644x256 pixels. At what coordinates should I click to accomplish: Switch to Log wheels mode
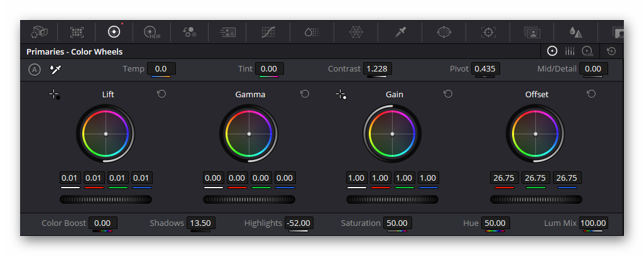coord(587,51)
